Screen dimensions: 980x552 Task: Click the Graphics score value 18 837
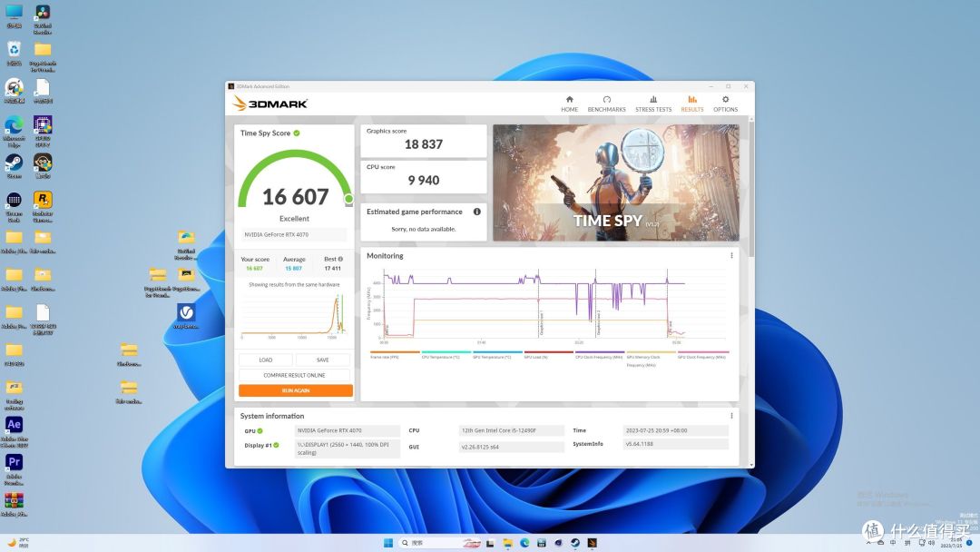[x=424, y=144]
